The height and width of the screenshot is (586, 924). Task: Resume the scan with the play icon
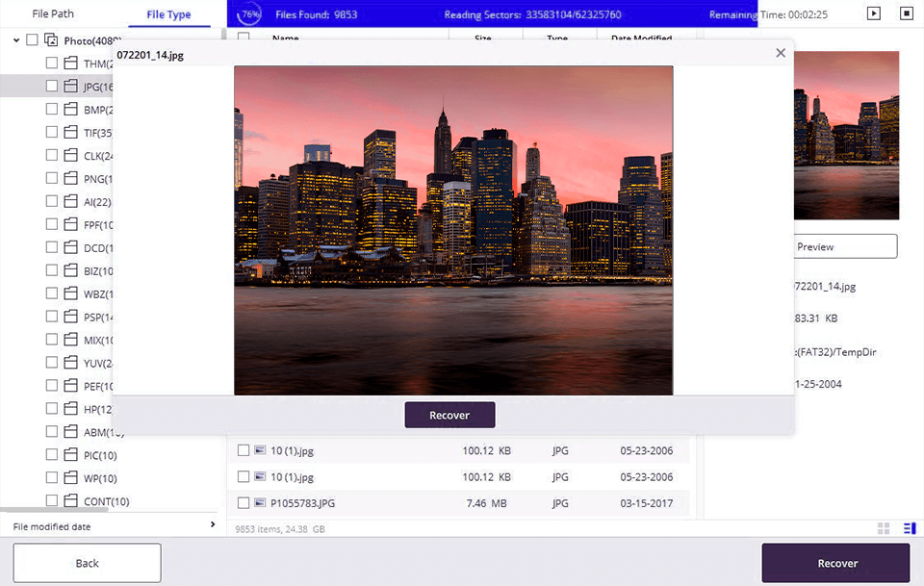click(x=874, y=13)
